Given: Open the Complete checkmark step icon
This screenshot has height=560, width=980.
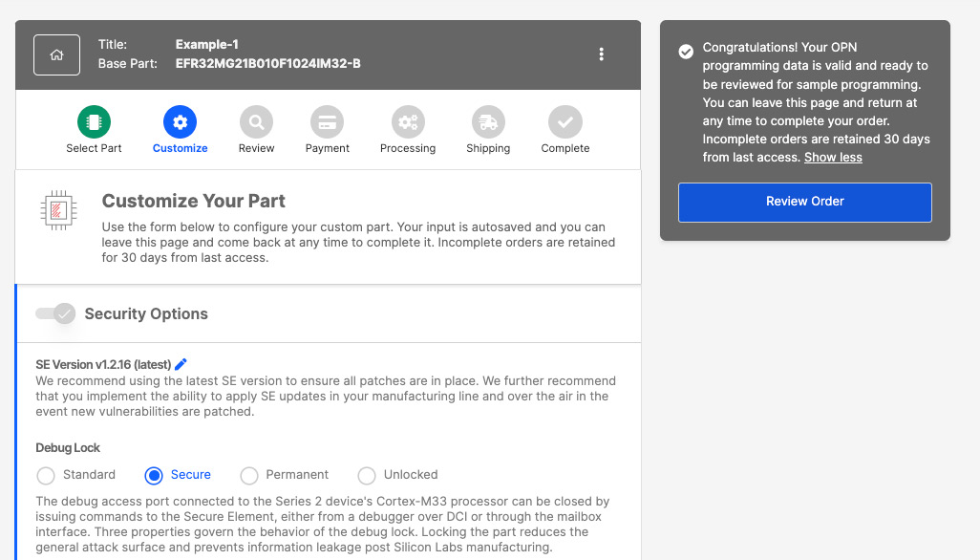Looking at the screenshot, I should click(x=565, y=122).
